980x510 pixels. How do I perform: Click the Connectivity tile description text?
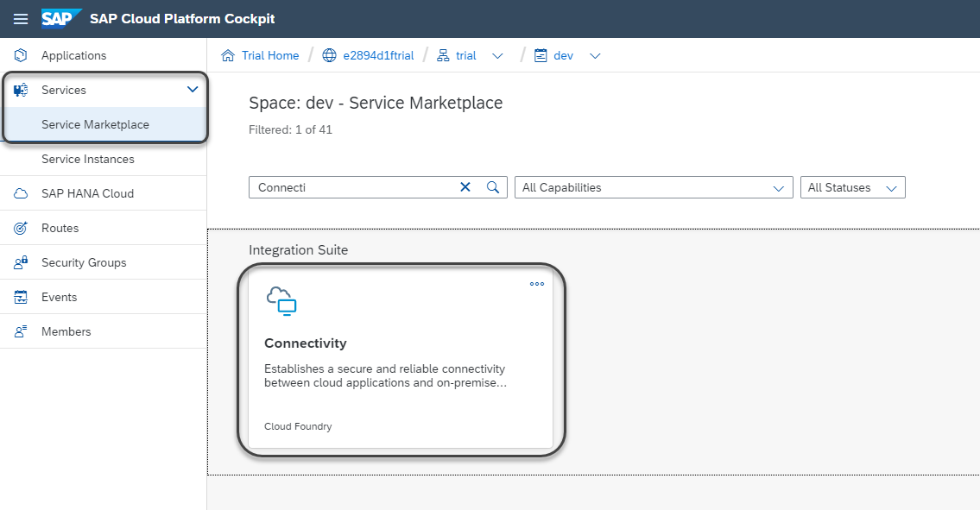385,375
